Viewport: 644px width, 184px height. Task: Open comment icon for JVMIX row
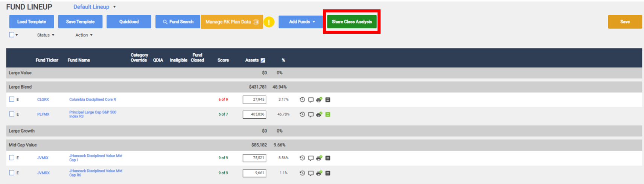tap(311, 158)
